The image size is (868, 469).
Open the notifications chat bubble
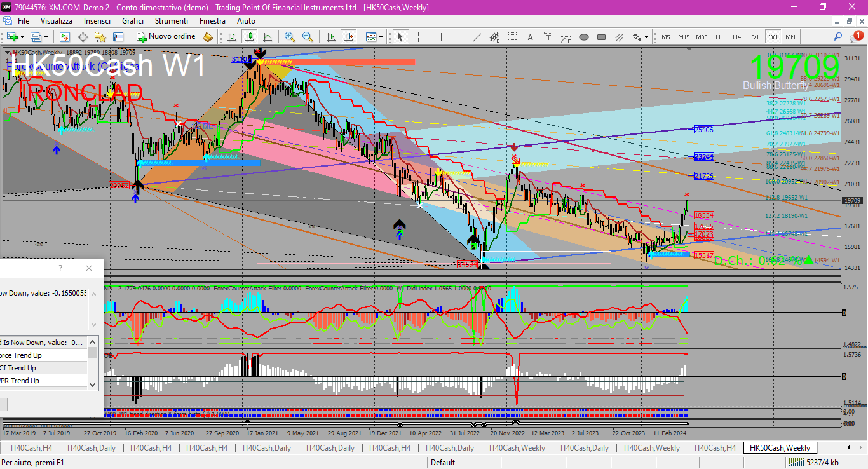(x=857, y=37)
